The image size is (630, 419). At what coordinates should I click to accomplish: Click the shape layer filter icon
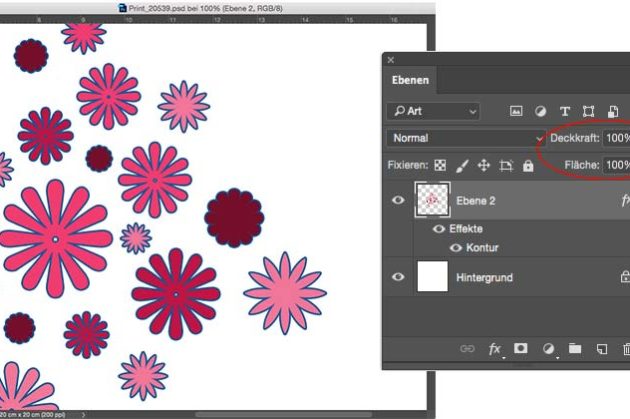tap(589, 111)
